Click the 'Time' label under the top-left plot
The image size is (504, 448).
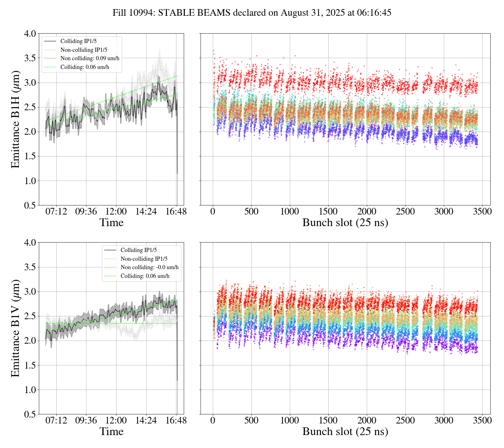tap(111, 223)
